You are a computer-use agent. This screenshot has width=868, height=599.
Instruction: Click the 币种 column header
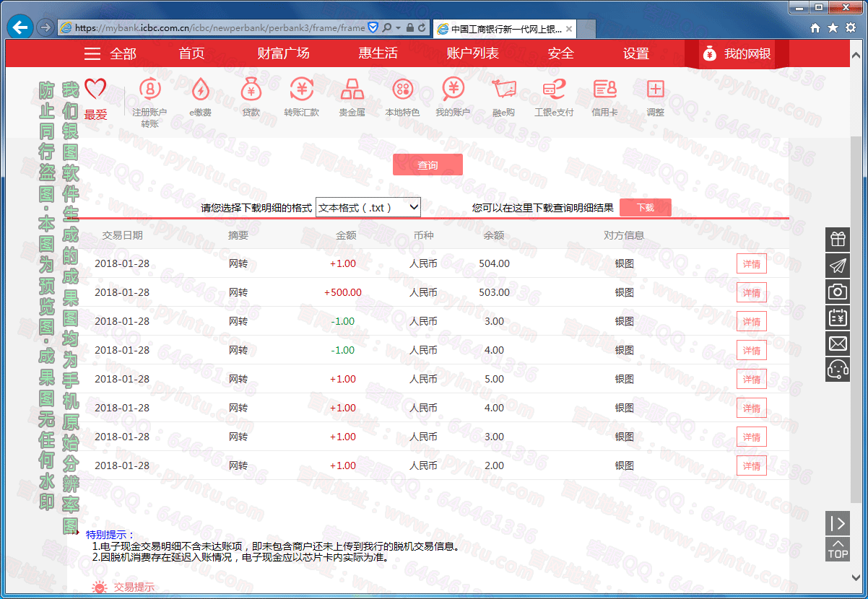(423, 235)
